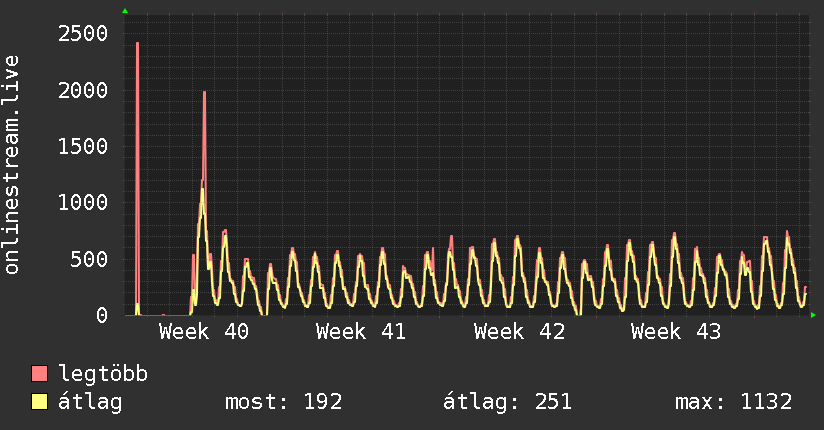Click the 0 y-axis label

click(102, 315)
